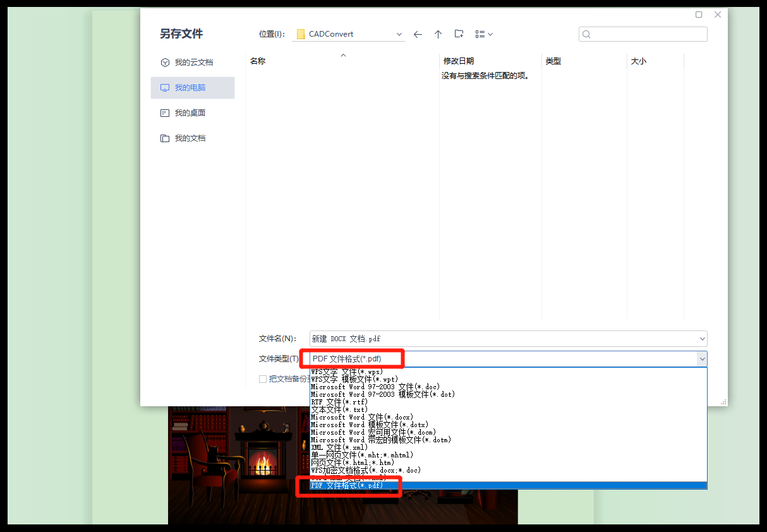Open 我的文档 folder in sidebar
Viewport: 767px width, 532px height.
point(193,138)
